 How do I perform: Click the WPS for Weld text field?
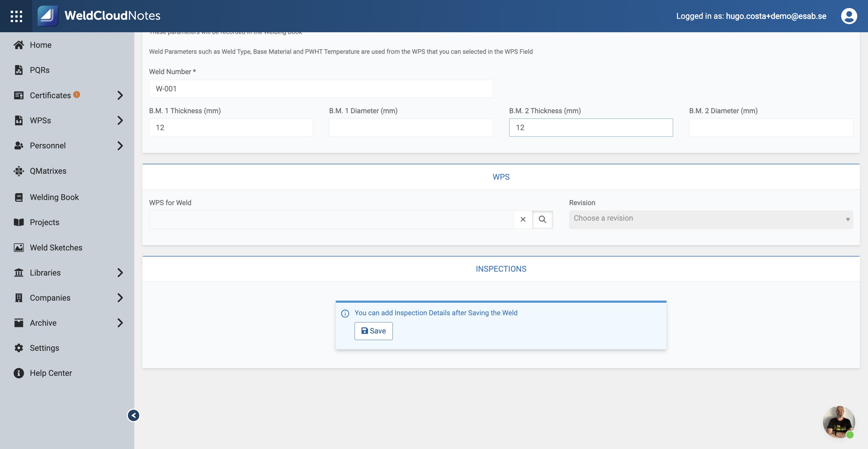tap(331, 219)
